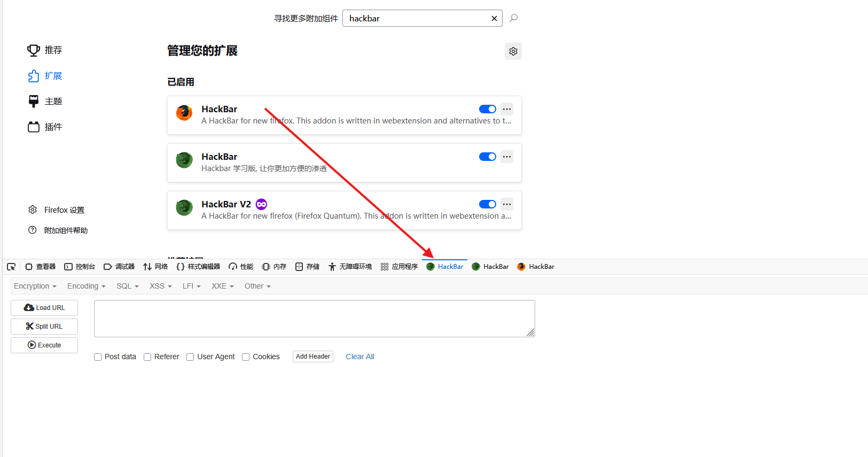Open the SQL dropdown menu
This screenshot has width=868, height=457.
click(128, 286)
